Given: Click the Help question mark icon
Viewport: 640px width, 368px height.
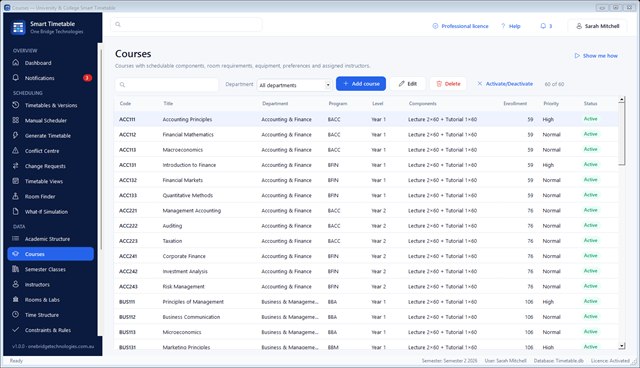Looking at the screenshot, I should pyautogui.click(x=503, y=26).
